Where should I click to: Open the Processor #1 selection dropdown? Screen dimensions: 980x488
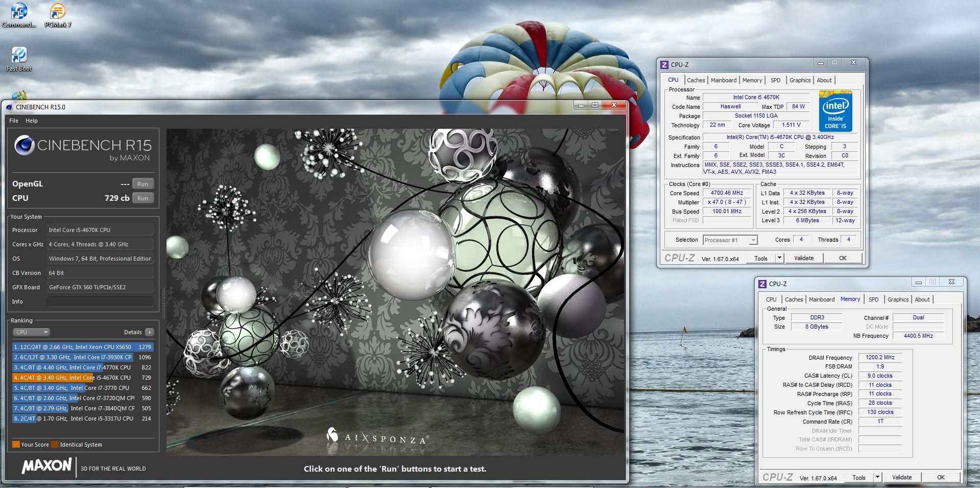pos(730,240)
